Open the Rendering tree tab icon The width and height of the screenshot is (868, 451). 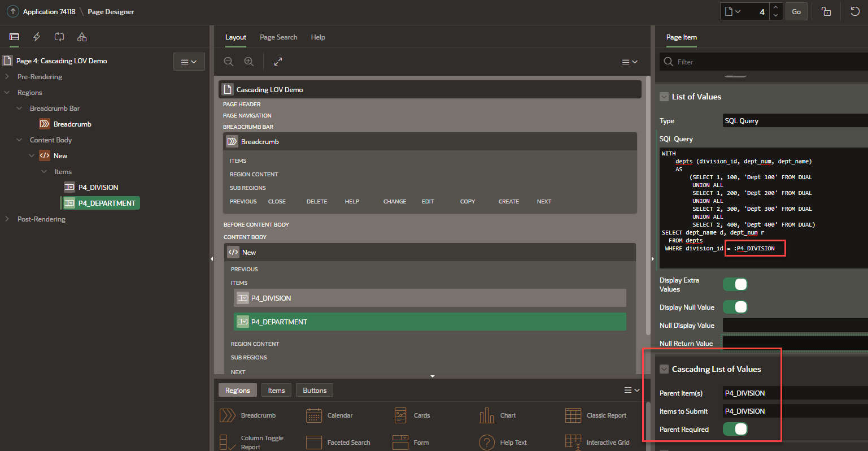(x=14, y=37)
